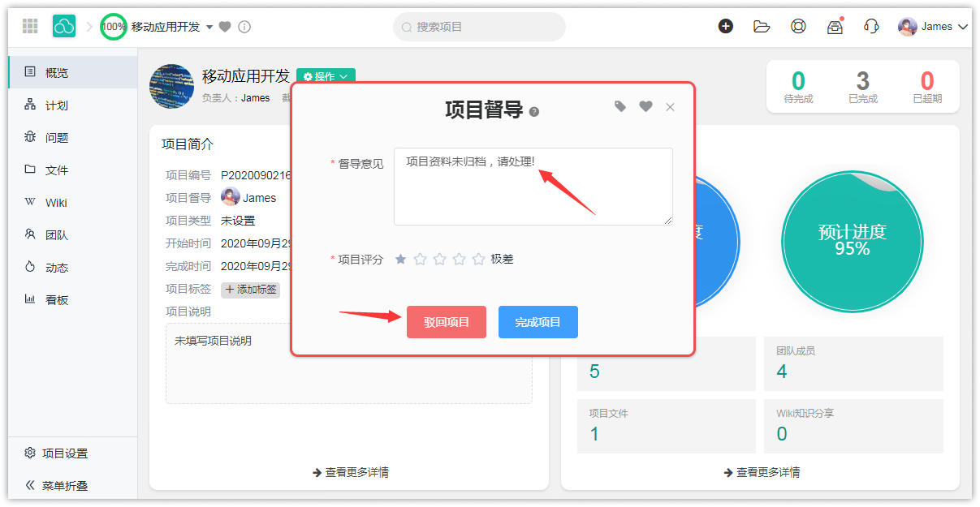Screen dimensions: 980x507
Task: Click the 完成项目 button
Action: click(537, 322)
